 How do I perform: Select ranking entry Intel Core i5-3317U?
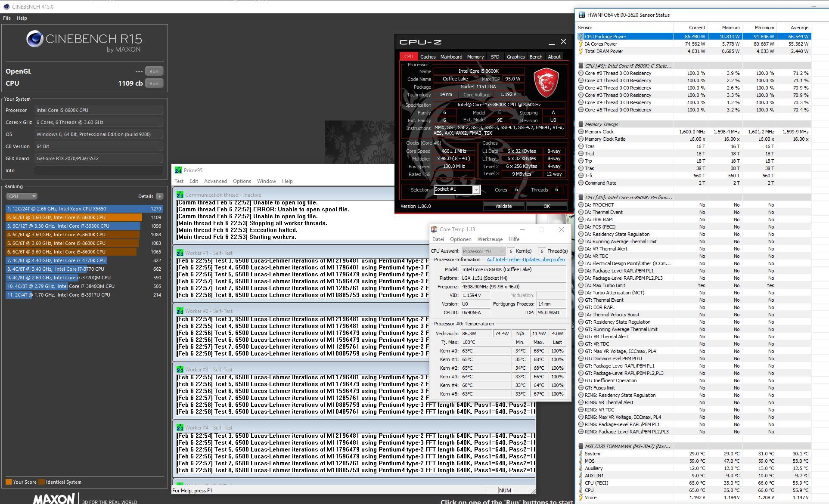pyautogui.click(x=84, y=295)
